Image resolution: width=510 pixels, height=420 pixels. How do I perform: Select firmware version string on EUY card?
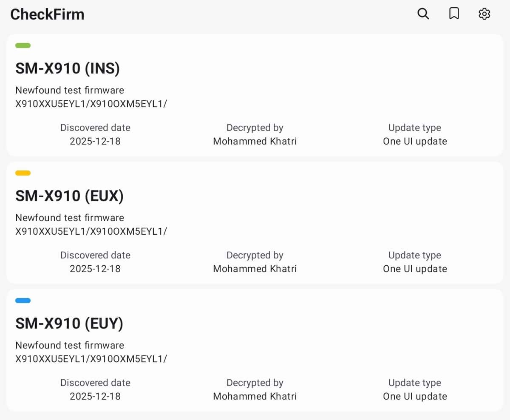[91, 359]
